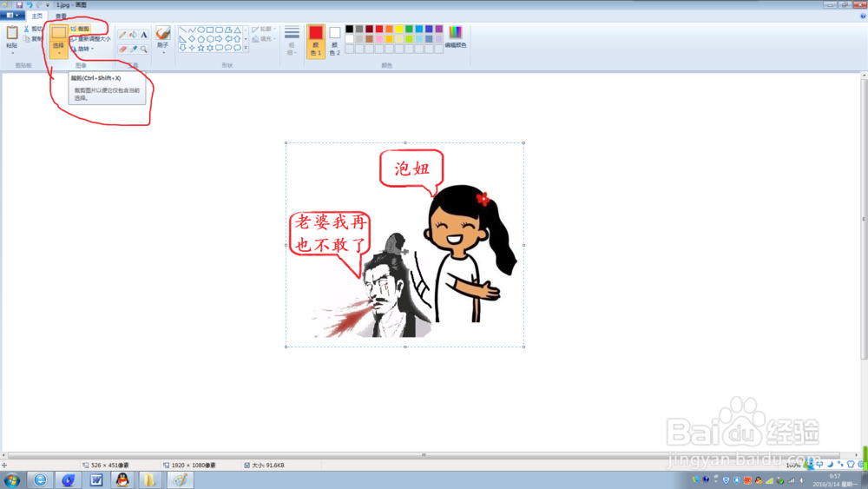Choose the Right triangle shape
The width and height of the screenshot is (868, 489).
182,39
